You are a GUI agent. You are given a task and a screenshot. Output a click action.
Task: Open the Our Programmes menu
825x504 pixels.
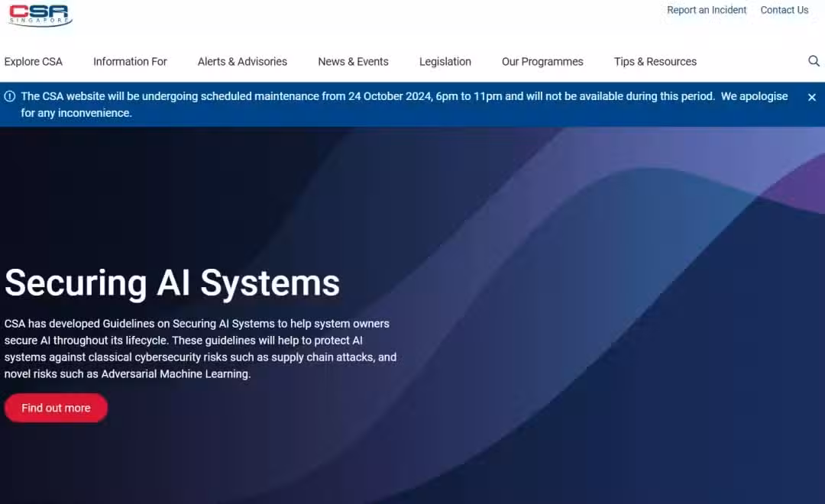click(x=542, y=62)
